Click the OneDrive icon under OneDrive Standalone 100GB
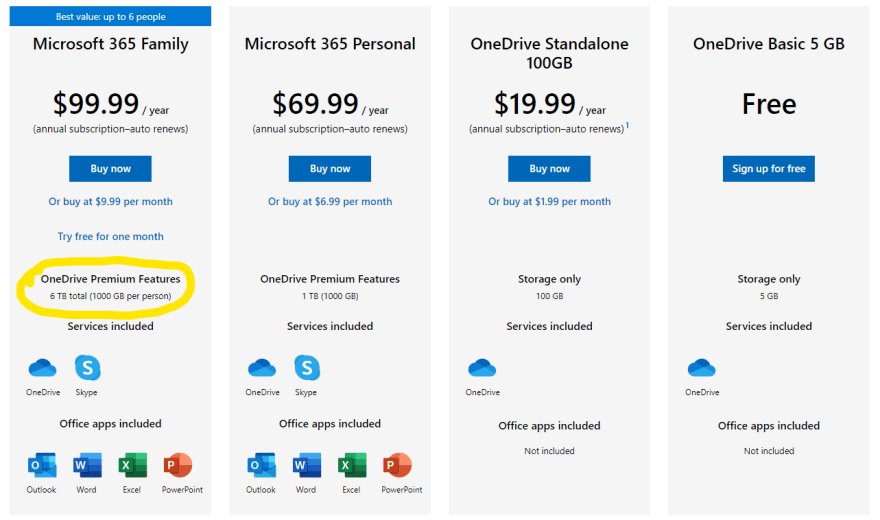Screen dimensions: 880x520 [x=482, y=368]
